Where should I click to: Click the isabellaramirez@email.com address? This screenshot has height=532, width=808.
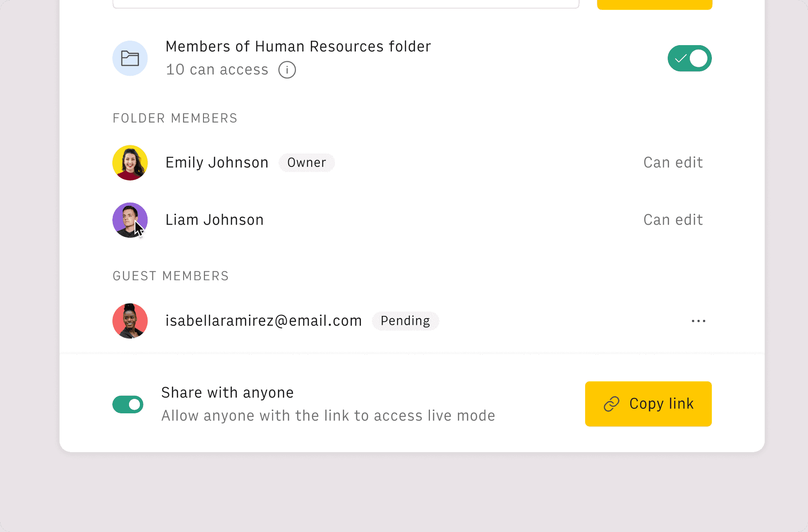tap(263, 321)
